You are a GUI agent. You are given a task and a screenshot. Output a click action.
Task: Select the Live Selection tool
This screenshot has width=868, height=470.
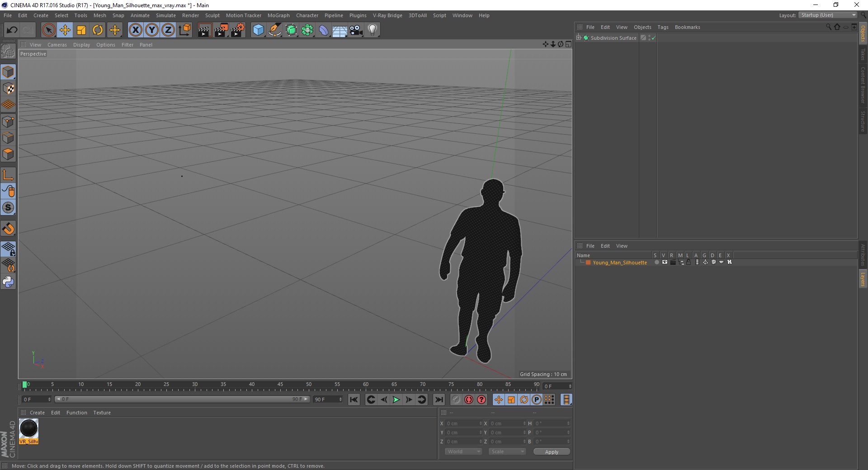[x=48, y=30]
